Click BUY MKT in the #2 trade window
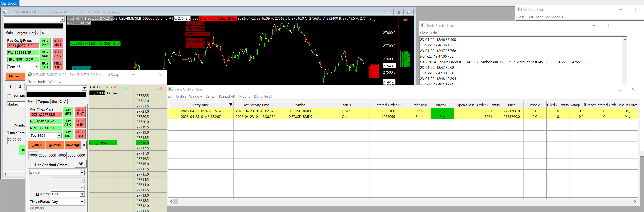This screenshot has height=212, width=644. pyautogui.click(x=67, y=112)
